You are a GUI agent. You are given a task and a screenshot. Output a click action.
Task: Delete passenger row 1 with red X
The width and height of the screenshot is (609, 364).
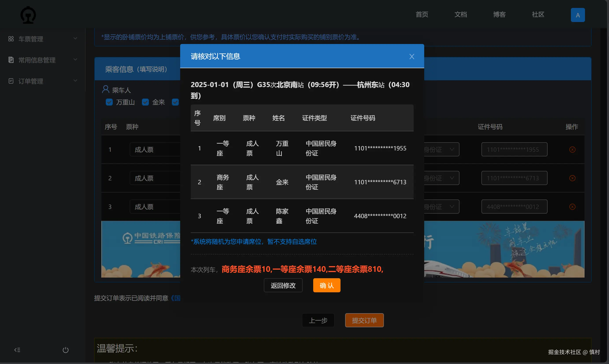[x=572, y=150]
